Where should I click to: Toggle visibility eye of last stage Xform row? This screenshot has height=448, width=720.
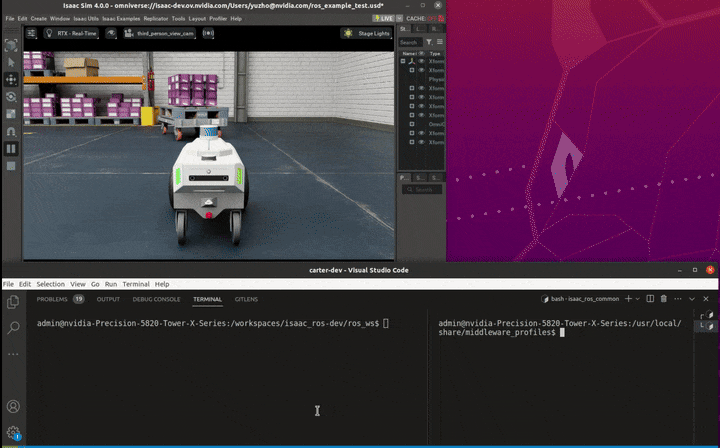(x=421, y=142)
